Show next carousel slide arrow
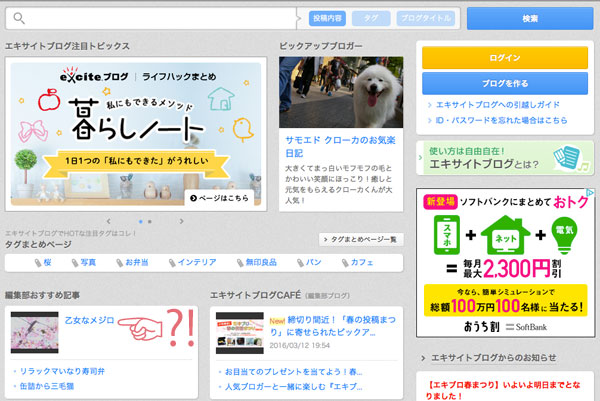Screen dimensions: 600x401 181,221
